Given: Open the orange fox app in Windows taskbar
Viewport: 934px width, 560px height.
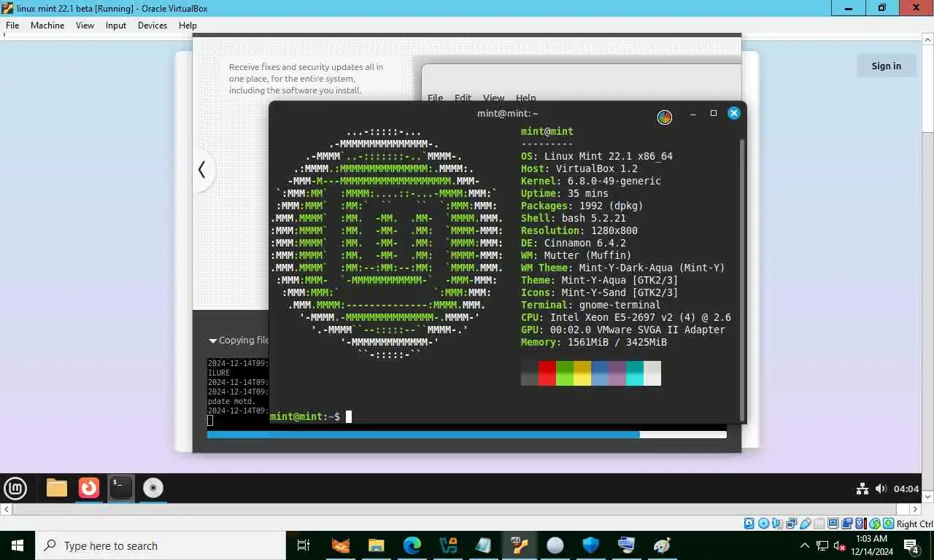Looking at the screenshot, I should pos(341,545).
